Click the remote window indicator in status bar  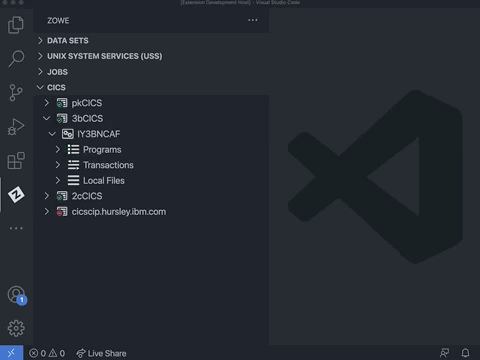[11, 353]
